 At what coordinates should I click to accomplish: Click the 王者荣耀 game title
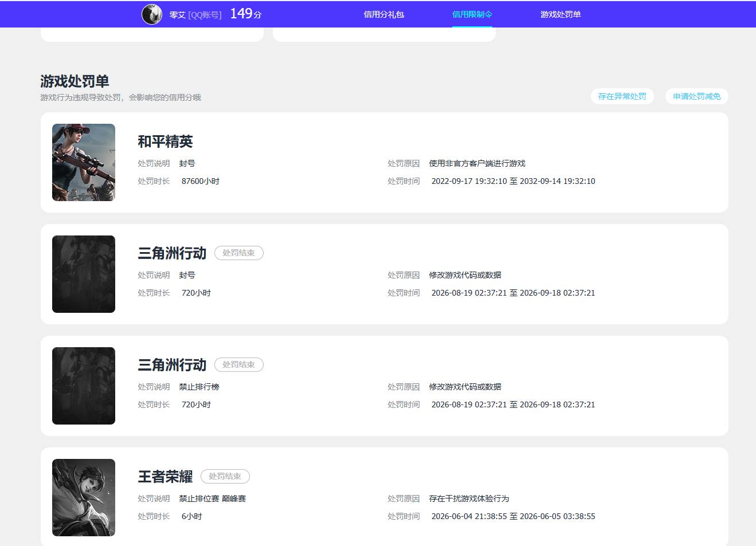coord(165,477)
